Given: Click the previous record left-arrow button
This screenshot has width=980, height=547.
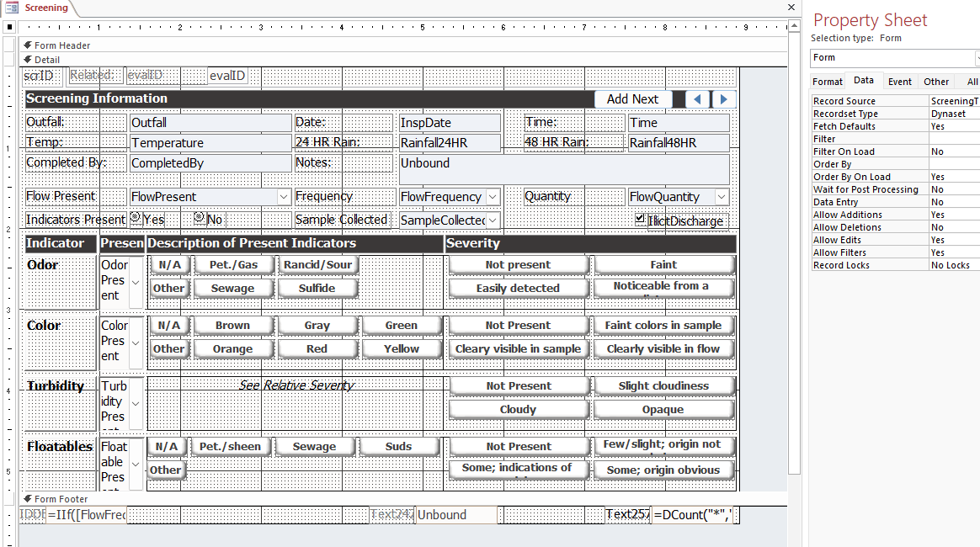Looking at the screenshot, I should coord(697,99).
